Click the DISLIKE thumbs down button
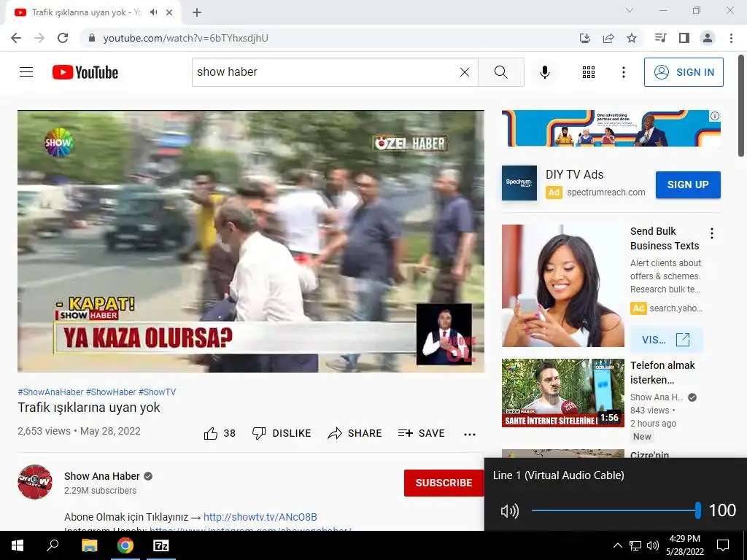 tap(282, 433)
